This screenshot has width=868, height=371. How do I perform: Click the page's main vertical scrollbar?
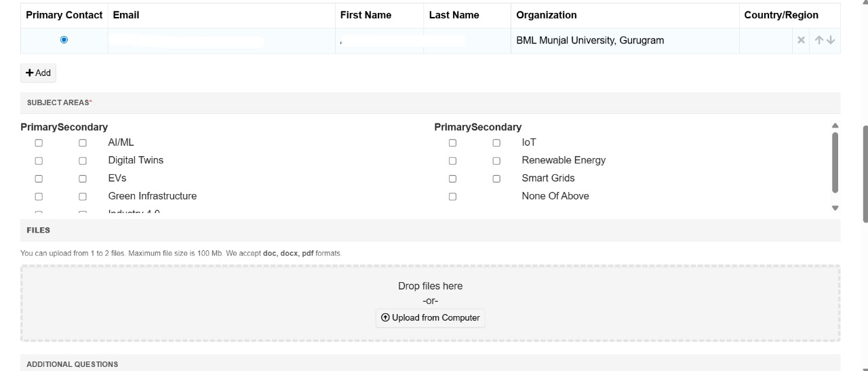[865, 173]
